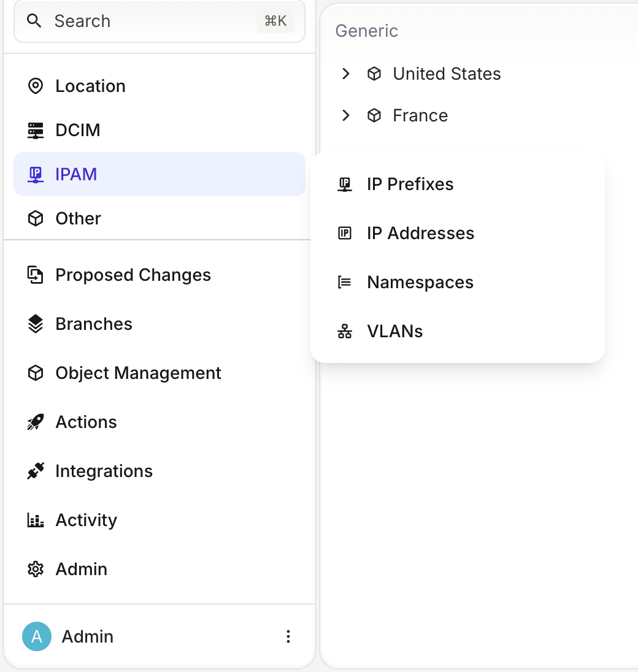Click the Proposed Changes icon
This screenshot has height=672, width=638.
point(36,275)
